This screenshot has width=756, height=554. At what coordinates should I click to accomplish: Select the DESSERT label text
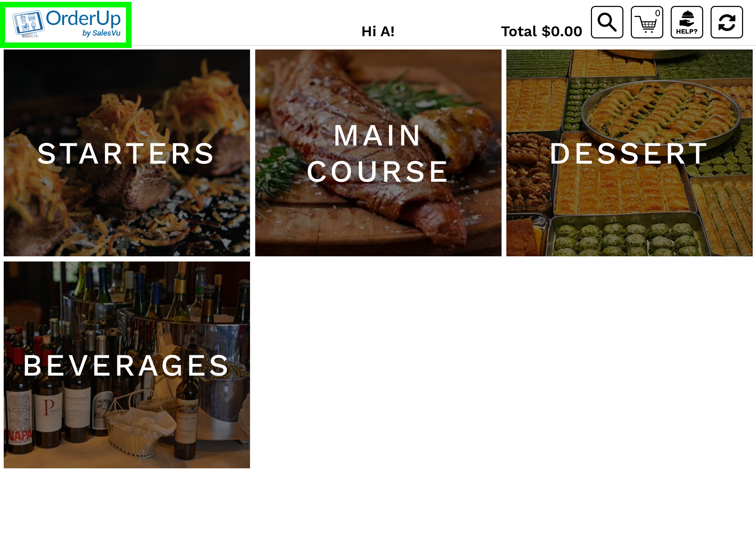pyautogui.click(x=629, y=154)
